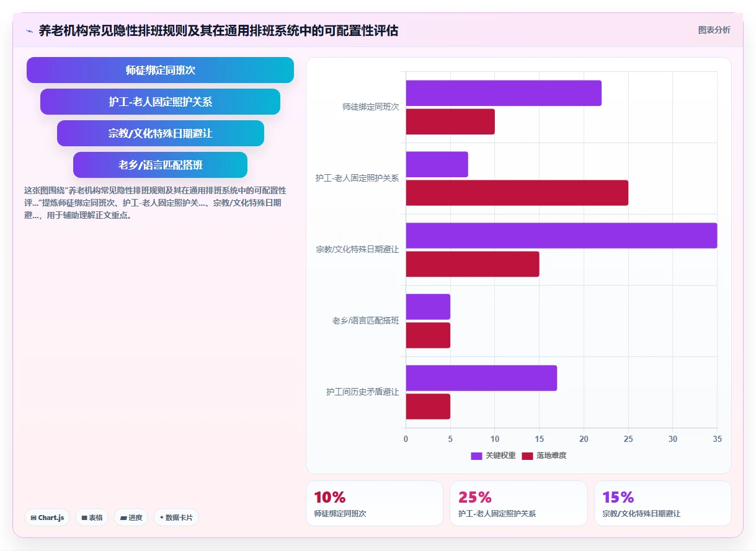Select the 宗教/文化特殊日期避让 funnel block
This screenshot has width=756, height=551.
(160, 133)
